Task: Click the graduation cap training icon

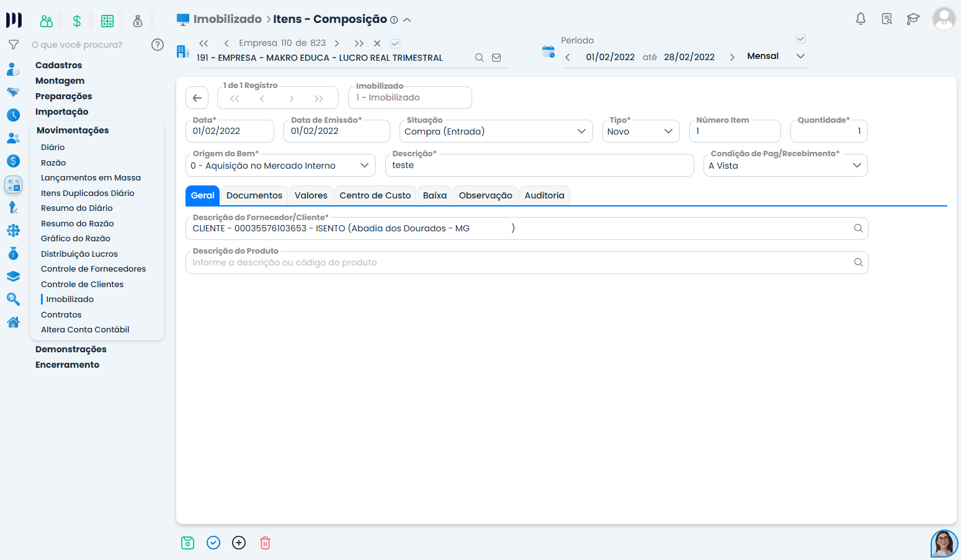Action: click(913, 19)
